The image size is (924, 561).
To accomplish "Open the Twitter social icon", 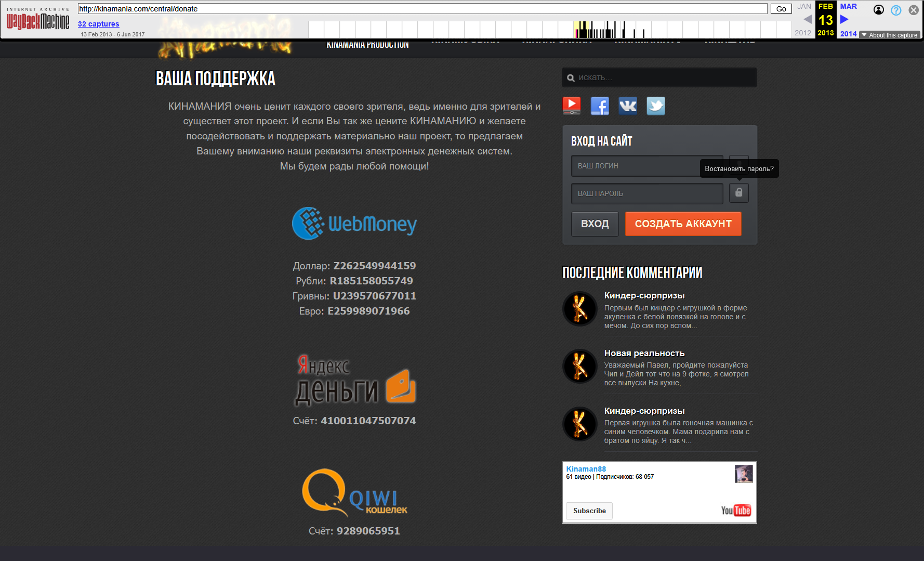I will pyautogui.click(x=656, y=106).
